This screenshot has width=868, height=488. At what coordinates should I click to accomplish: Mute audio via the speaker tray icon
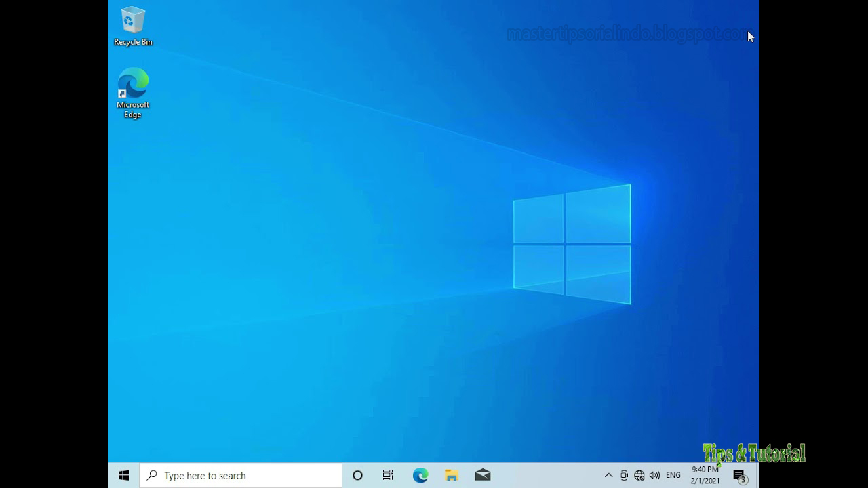pyautogui.click(x=655, y=475)
